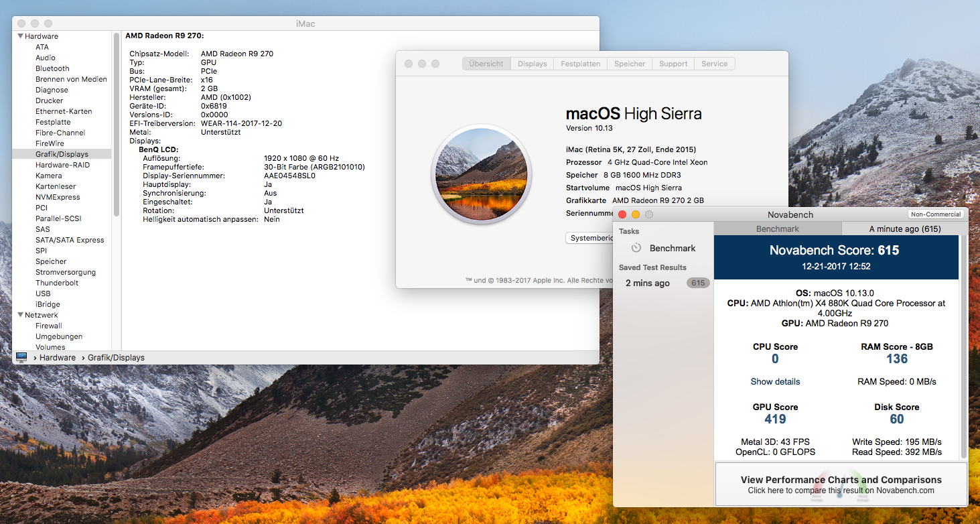The width and height of the screenshot is (980, 524).
Task: Click the computer icon in the path bar
Action: coord(21,358)
